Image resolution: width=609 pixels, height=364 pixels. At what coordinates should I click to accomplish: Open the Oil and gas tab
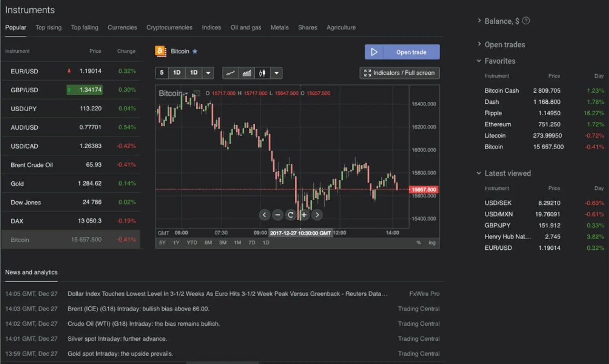(x=246, y=27)
